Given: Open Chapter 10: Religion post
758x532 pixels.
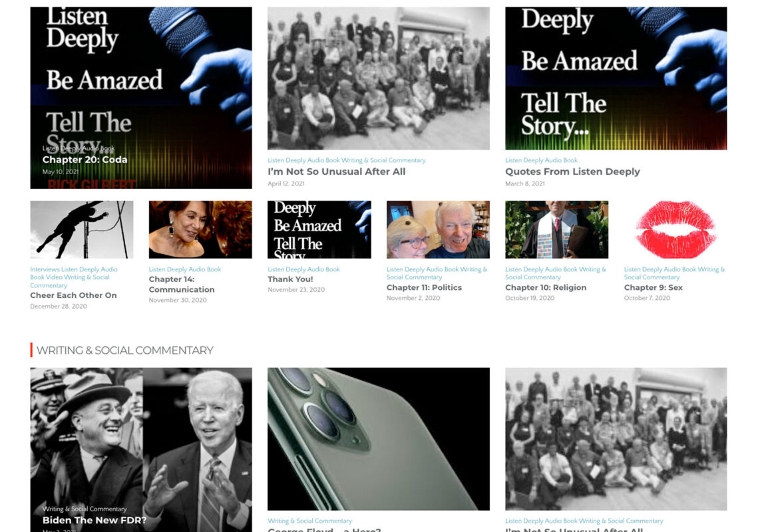Looking at the screenshot, I should (546, 287).
